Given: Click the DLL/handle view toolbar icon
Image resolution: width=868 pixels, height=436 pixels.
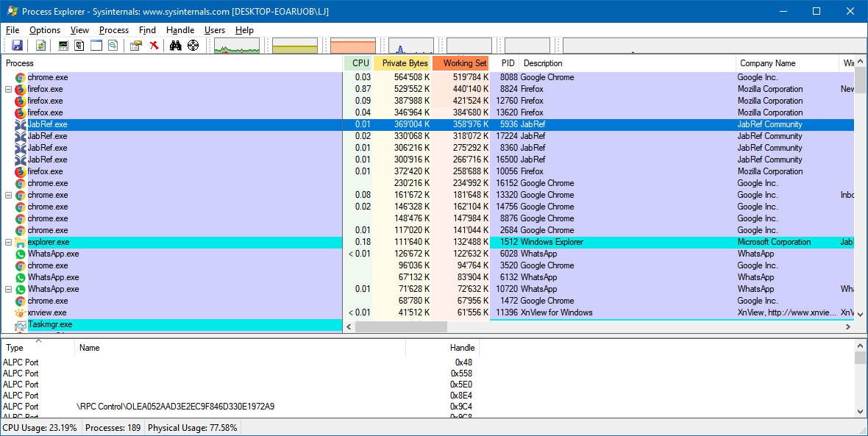Looking at the screenshot, I should (113, 46).
